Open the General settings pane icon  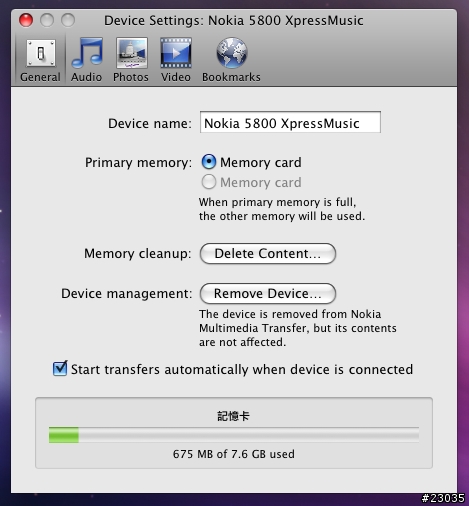(41, 60)
